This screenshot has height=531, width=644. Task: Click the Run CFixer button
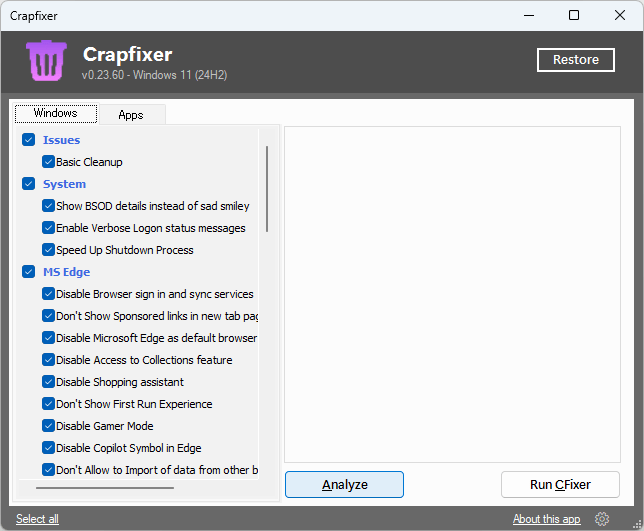pyautogui.click(x=560, y=485)
